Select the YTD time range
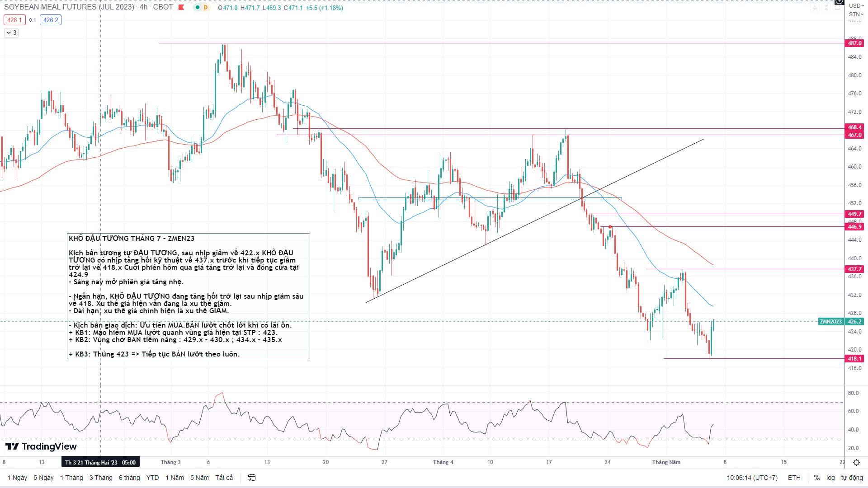This screenshot has height=488, width=868. [152, 478]
